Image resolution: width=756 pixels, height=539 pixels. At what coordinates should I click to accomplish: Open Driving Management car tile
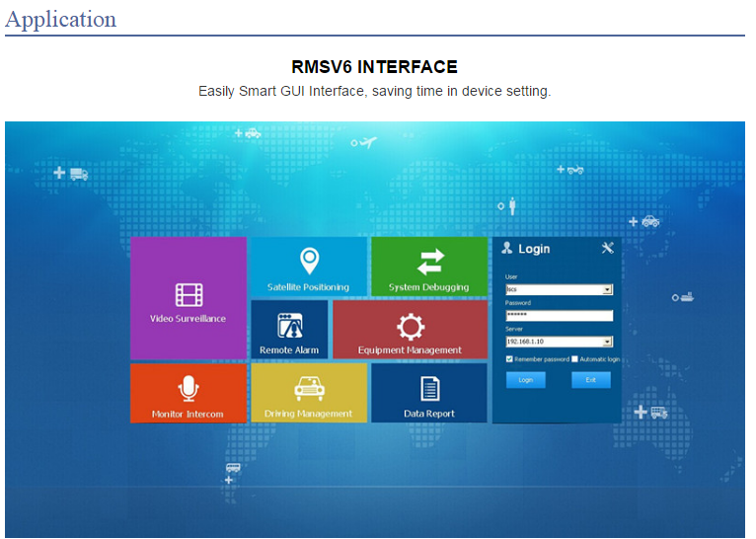point(309,393)
